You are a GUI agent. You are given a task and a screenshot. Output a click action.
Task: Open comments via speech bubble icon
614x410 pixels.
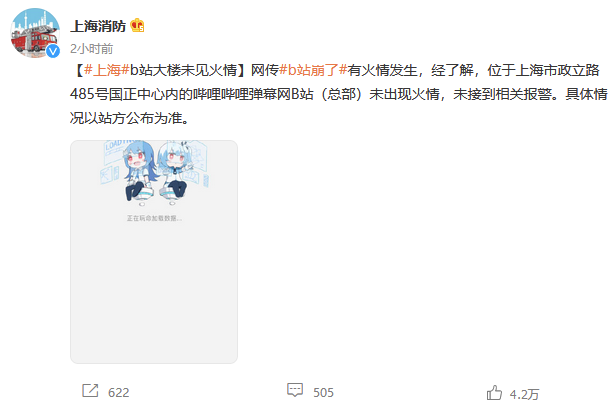coord(295,390)
